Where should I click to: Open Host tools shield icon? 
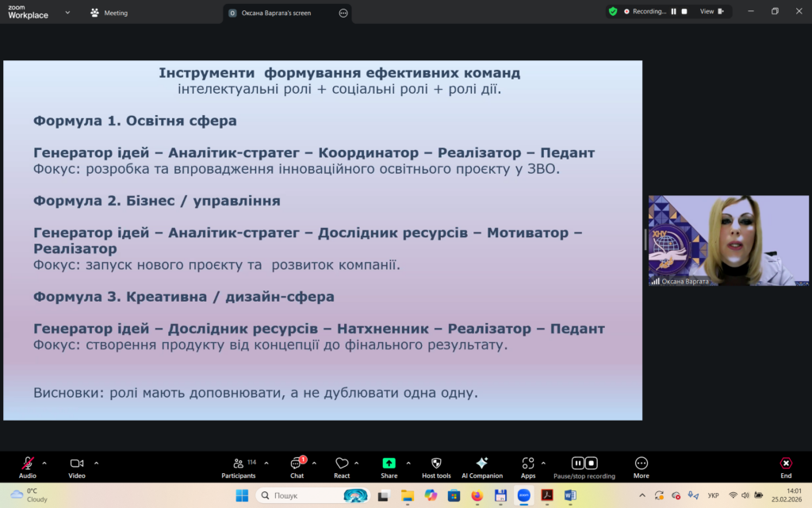[x=436, y=464]
